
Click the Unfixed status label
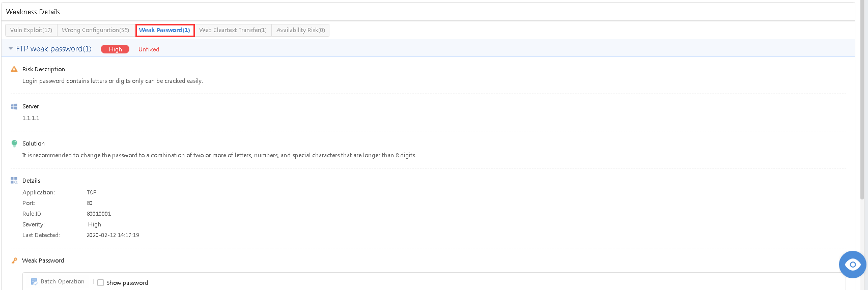coord(149,49)
